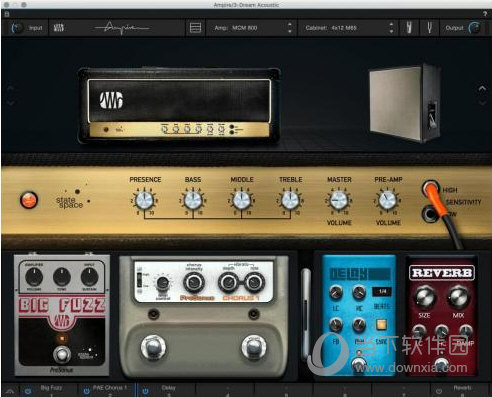
Task: Toggle the Big Fuzz footswitch
Action: click(x=62, y=354)
